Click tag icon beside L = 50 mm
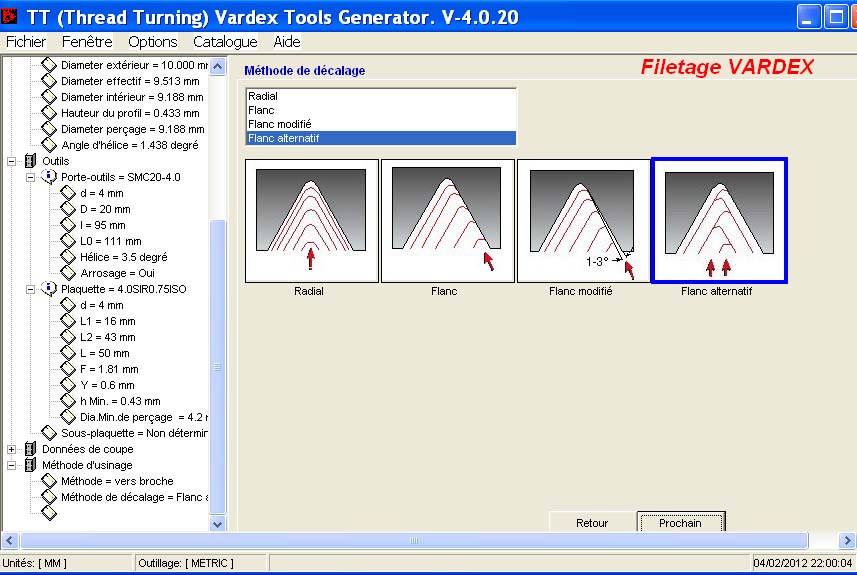Image resolution: width=857 pixels, height=575 pixels. point(68,353)
